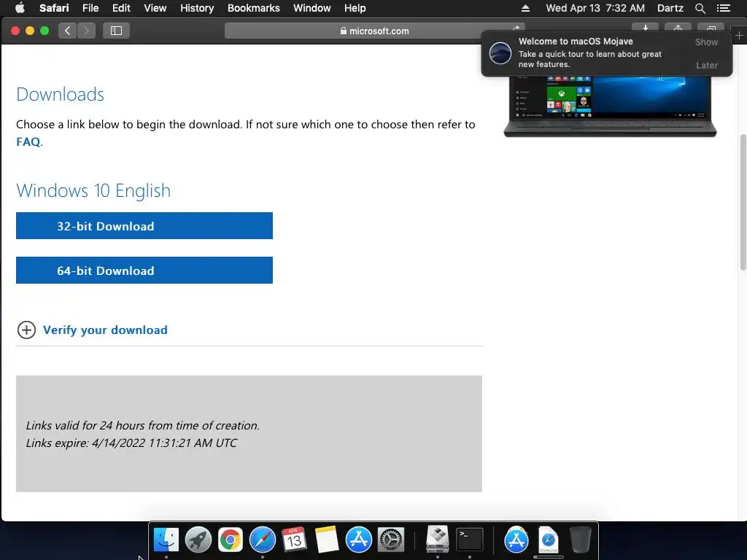This screenshot has height=560, width=747.
Task: Open Google Chrome from the Dock
Action: click(x=230, y=540)
